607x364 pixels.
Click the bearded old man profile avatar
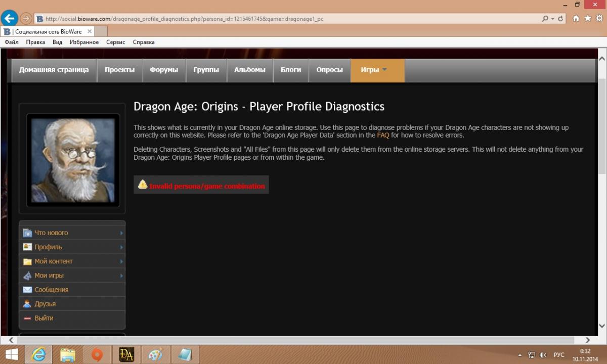(73, 160)
